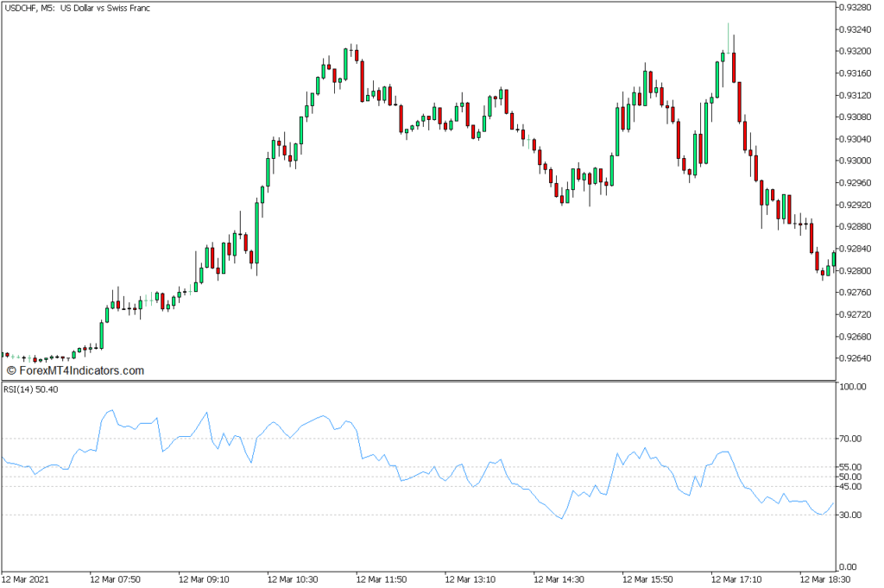Select the 12 Mar 13:10 time label

(x=470, y=579)
